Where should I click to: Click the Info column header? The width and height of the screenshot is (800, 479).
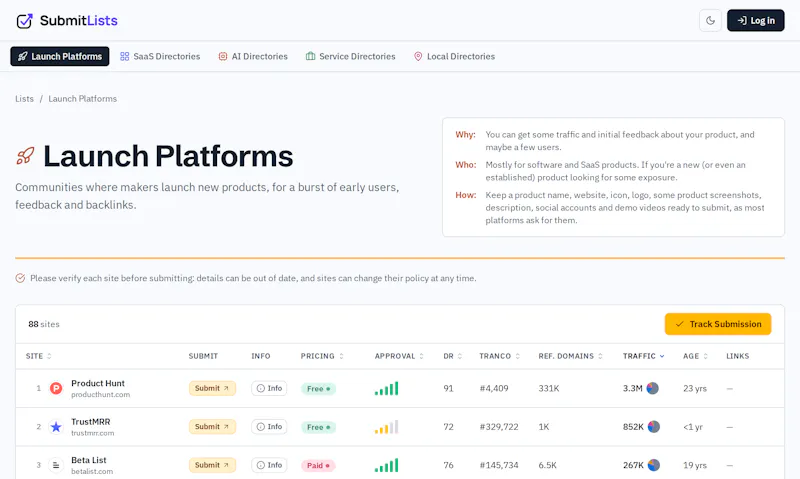click(261, 356)
